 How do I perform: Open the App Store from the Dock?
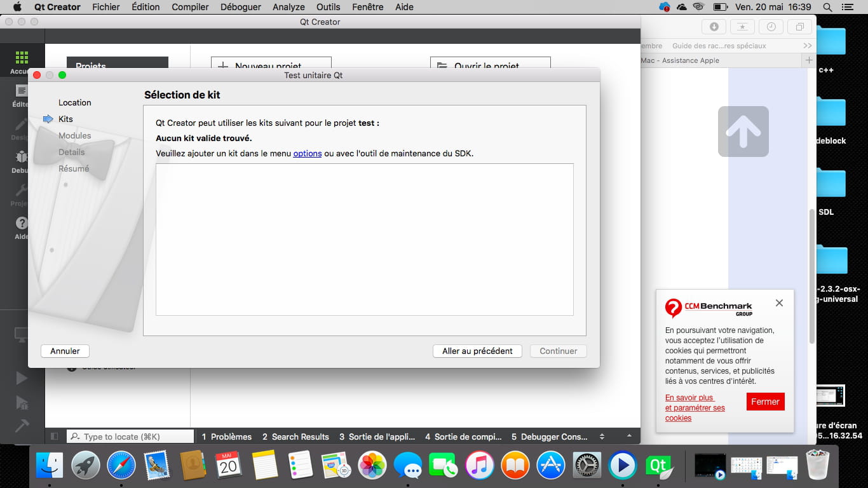point(551,464)
